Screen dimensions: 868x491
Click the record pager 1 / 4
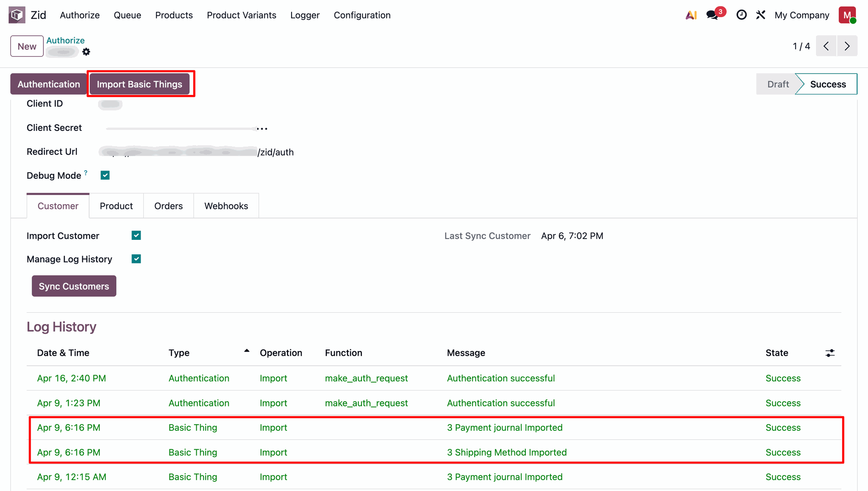tap(801, 46)
